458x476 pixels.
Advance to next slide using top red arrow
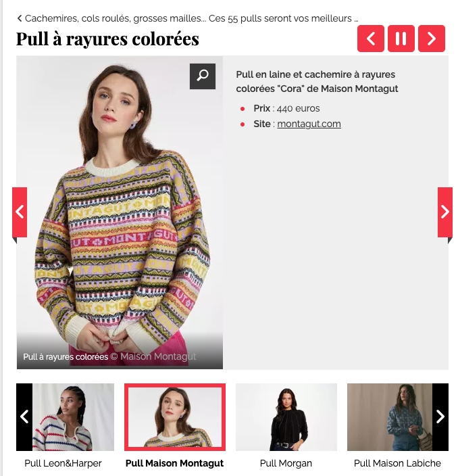click(431, 39)
